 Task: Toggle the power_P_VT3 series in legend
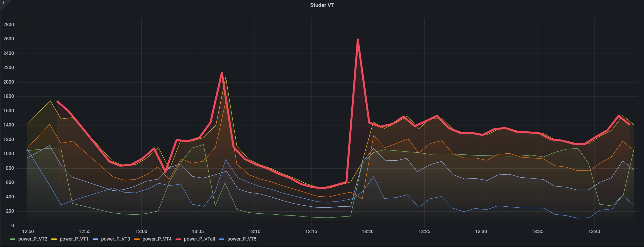[x=115, y=239]
